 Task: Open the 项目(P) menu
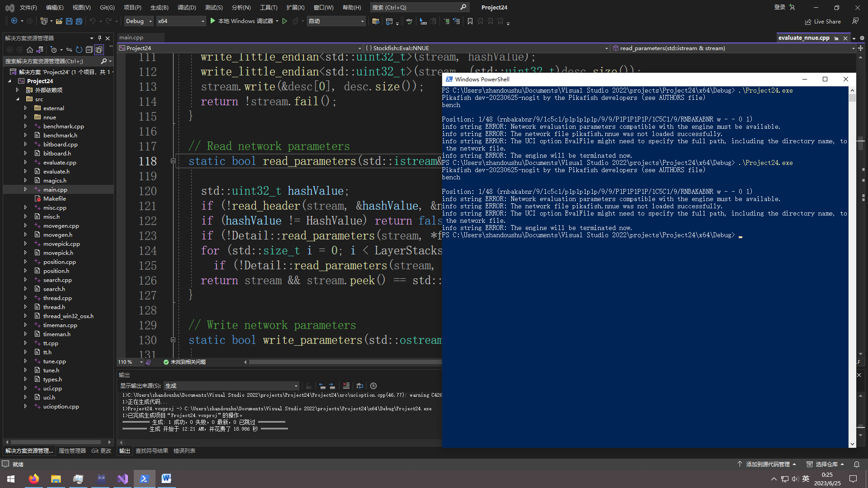(132, 7)
